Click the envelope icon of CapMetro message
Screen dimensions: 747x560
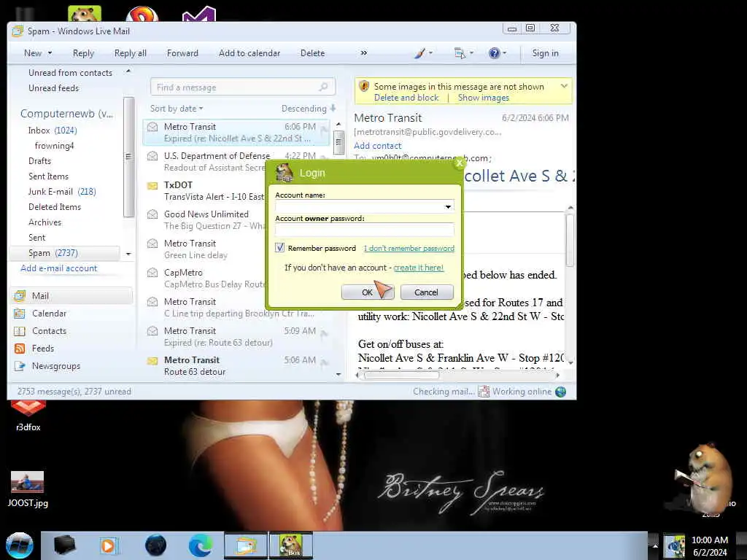click(152, 273)
